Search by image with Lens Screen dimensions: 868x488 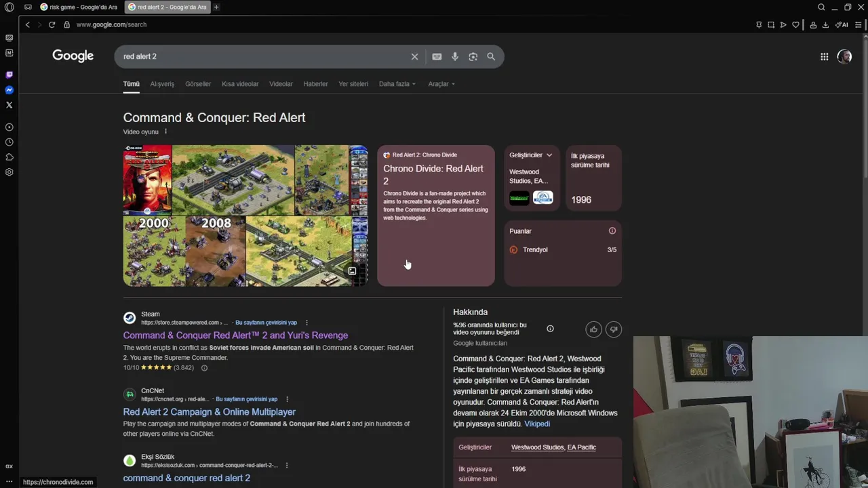click(473, 56)
